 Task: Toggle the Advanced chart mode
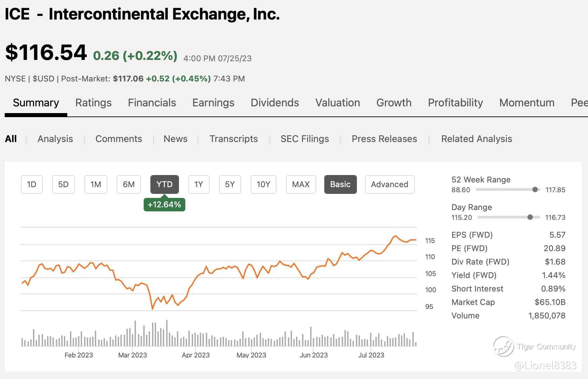point(390,184)
